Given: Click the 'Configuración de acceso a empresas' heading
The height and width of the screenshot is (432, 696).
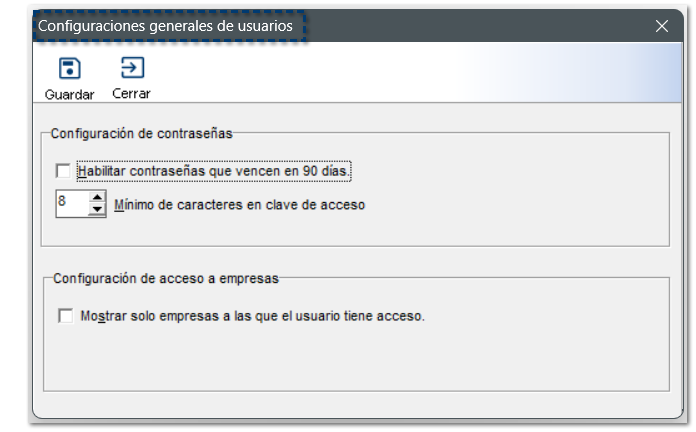Looking at the screenshot, I should (164, 278).
